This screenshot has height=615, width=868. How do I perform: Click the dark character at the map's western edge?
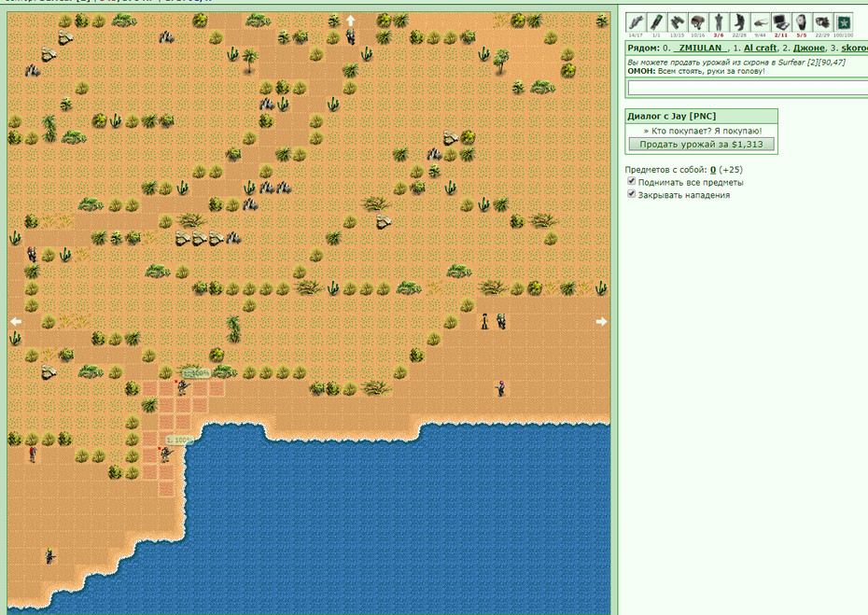click(32, 254)
